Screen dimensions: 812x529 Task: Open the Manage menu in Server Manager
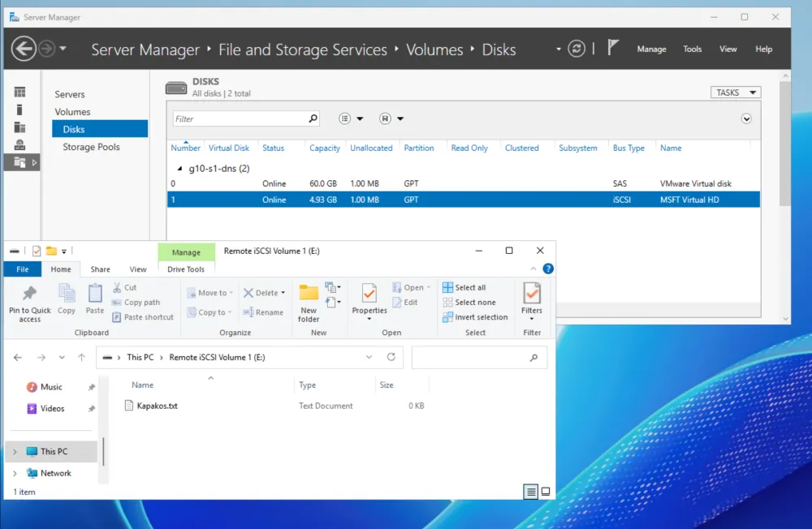[651, 49]
